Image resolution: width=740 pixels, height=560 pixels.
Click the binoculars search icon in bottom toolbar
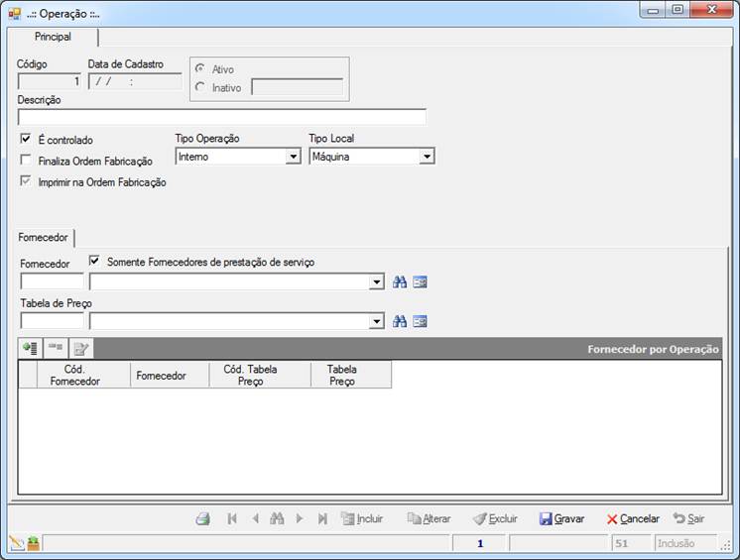pos(277,519)
